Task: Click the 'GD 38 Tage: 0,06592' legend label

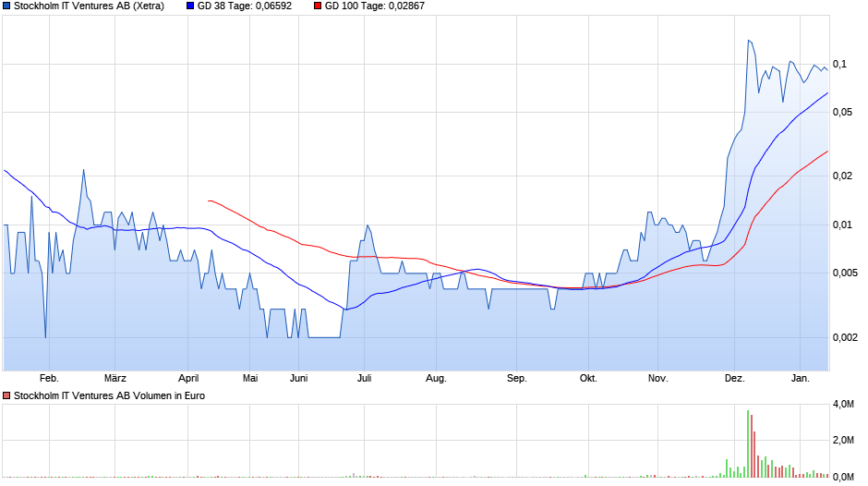Action: point(245,6)
